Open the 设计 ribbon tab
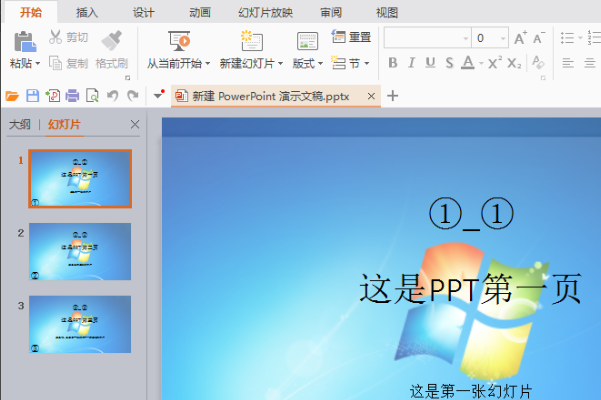Viewport: 601px width, 400px height. (x=143, y=13)
